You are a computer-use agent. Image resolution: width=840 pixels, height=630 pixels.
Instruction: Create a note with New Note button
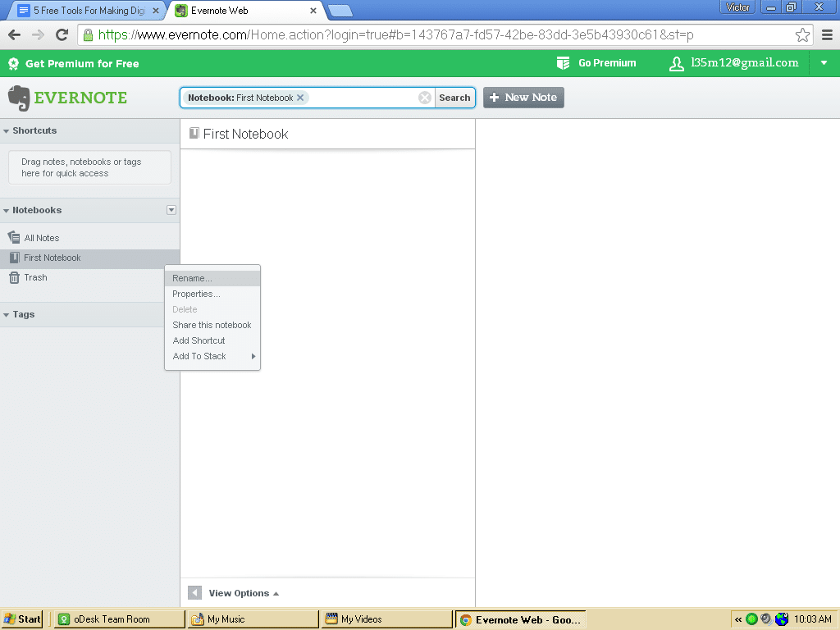(x=523, y=98)
